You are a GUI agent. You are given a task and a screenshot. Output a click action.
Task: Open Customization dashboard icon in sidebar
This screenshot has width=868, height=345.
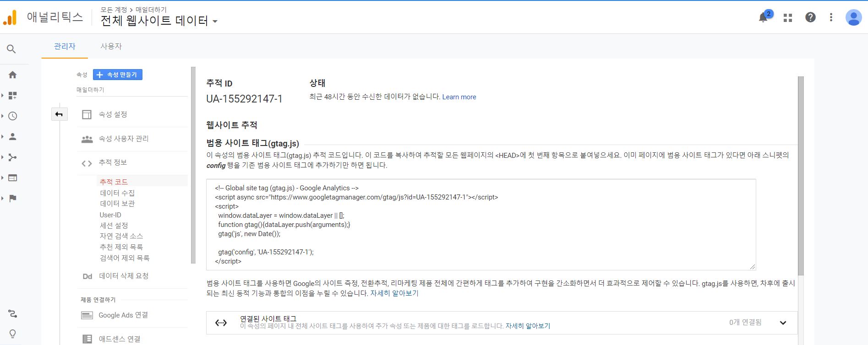(13, 95)
